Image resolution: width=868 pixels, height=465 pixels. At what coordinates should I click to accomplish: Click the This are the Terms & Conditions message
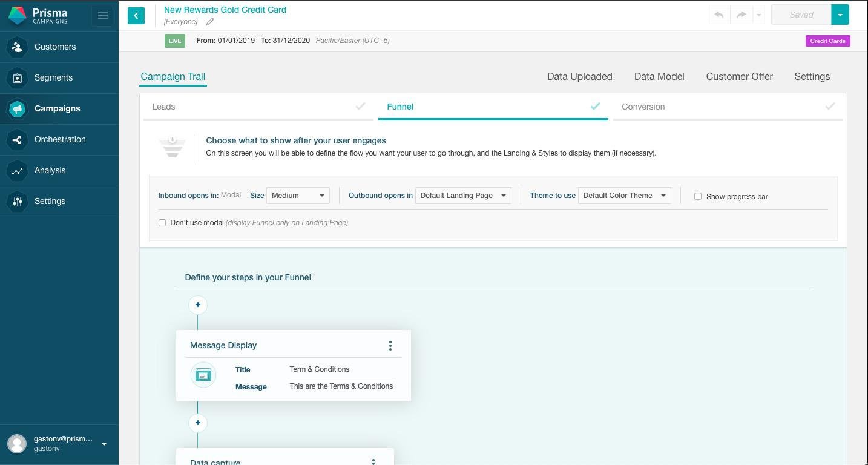(341, 386)
